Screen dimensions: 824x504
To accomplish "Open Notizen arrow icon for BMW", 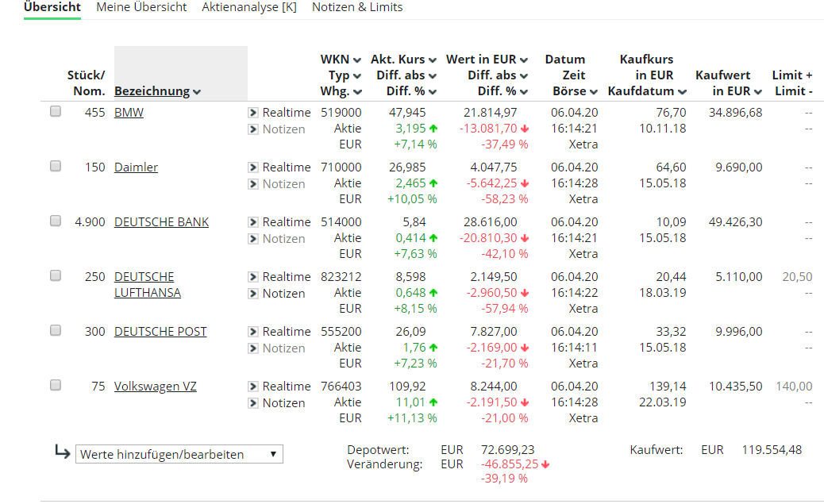I will pyautogui.click(x=253, y=129).
